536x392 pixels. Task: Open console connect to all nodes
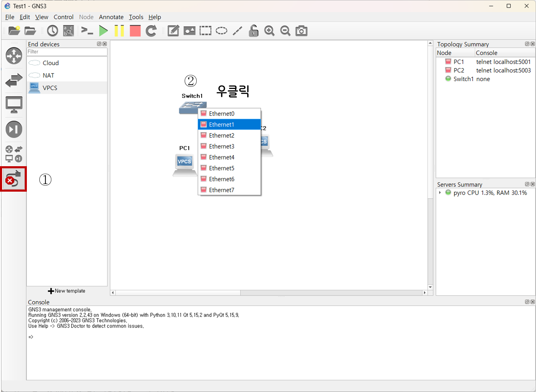(x=87, y=31)
